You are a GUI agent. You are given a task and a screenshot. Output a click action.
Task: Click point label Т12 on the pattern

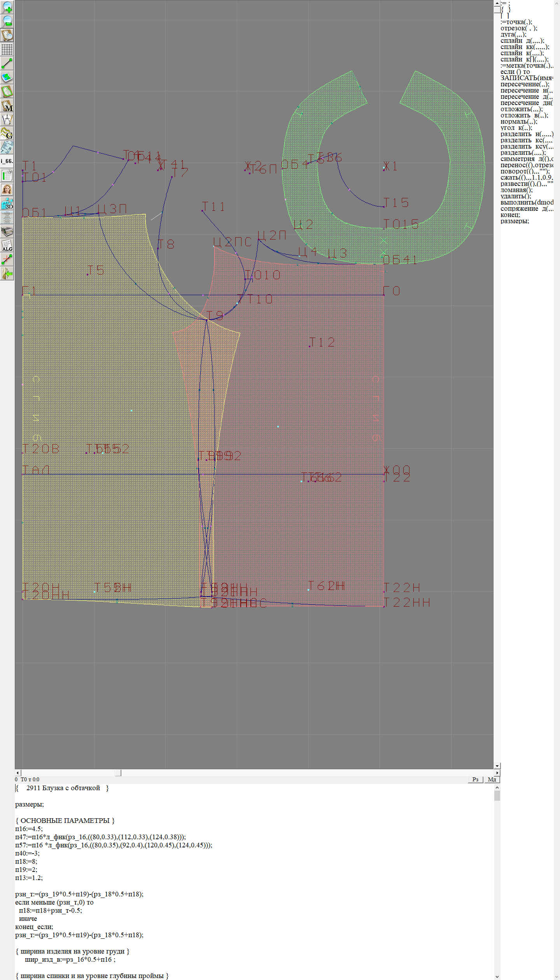point(322,342)
